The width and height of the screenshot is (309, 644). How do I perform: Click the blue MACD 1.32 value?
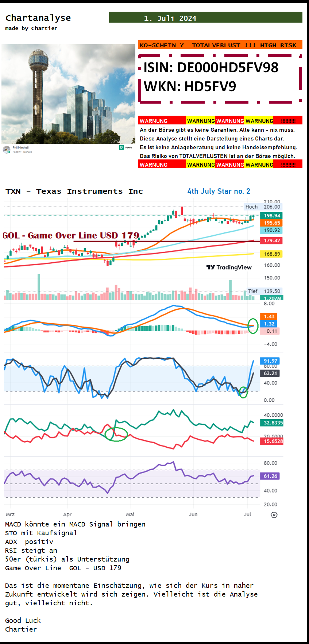(x=269, y=324)
